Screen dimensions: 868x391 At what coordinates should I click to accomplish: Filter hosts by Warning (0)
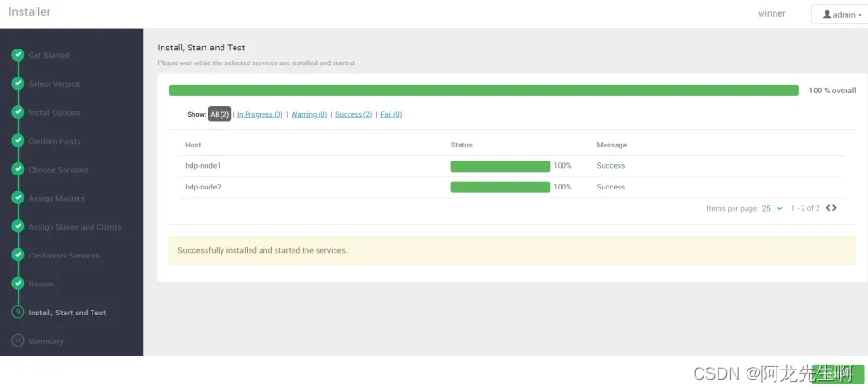coord(309,115)
